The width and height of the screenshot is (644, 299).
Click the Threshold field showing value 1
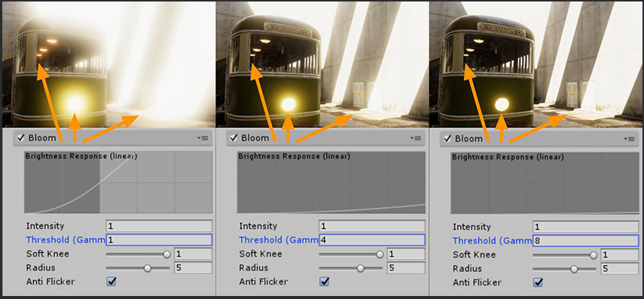[x=159, y=240]
